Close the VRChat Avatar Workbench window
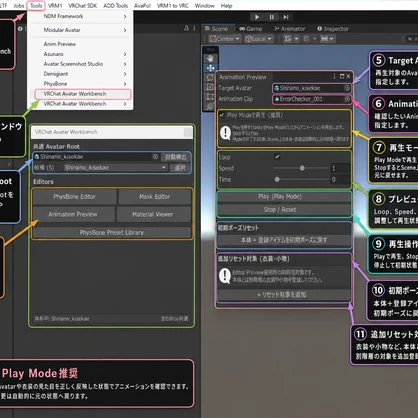This screenshot has width=418, height=418. click(188, 132)
